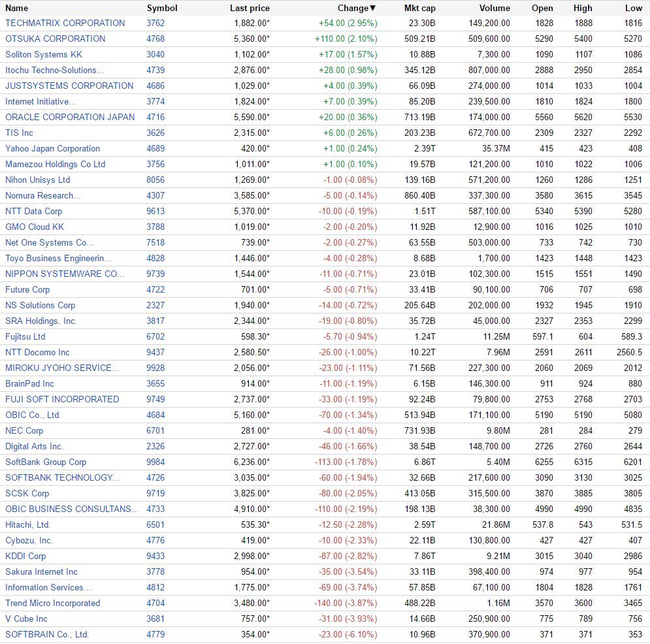Sort table by Name column header

coord(16,8)
